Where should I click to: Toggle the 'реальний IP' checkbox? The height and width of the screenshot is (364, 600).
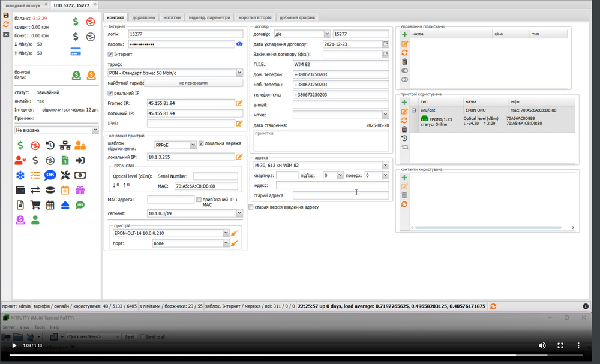click(x=110, y=94)
